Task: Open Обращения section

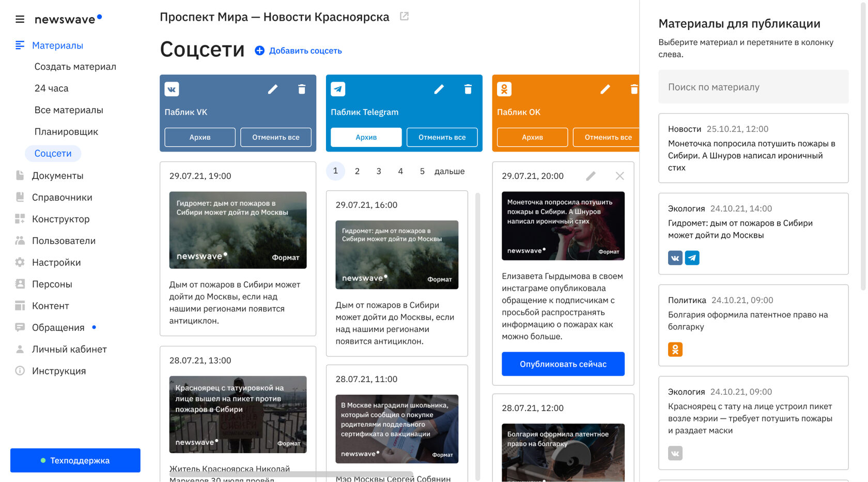Action: click(58, 328)
